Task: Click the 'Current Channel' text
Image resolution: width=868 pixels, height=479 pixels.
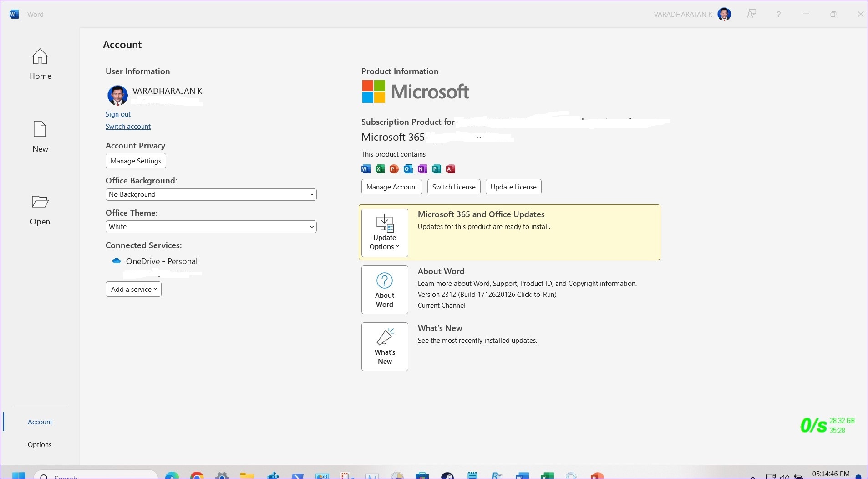Action: click(x=442, y=306)
